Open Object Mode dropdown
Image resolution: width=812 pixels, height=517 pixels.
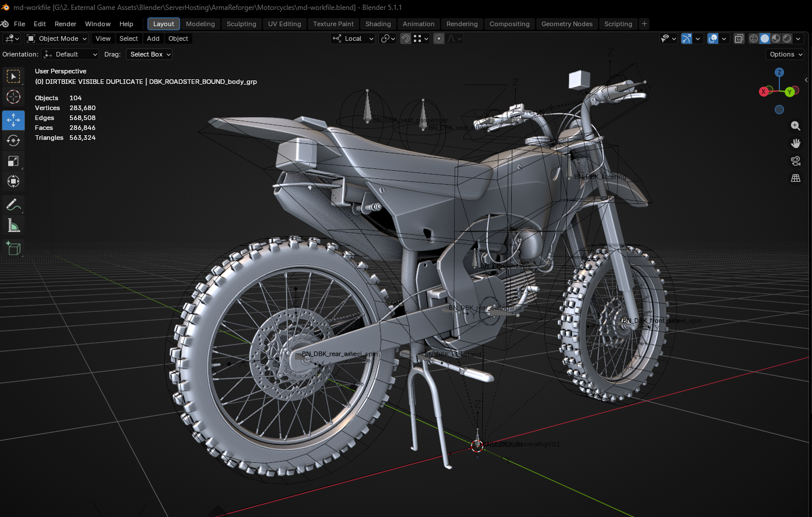(57, 38)
